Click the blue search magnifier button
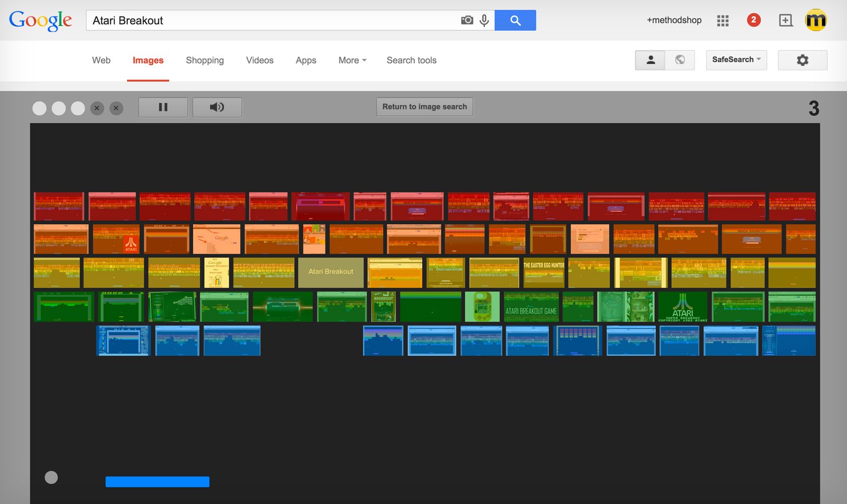This screenshot has height=504, width=847. [515, 20]
